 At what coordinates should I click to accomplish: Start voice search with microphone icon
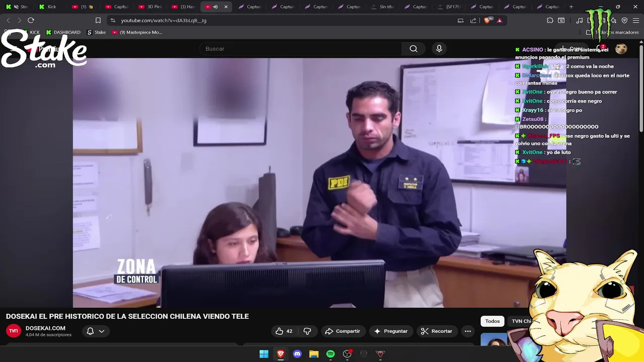(x=439, y=49)
